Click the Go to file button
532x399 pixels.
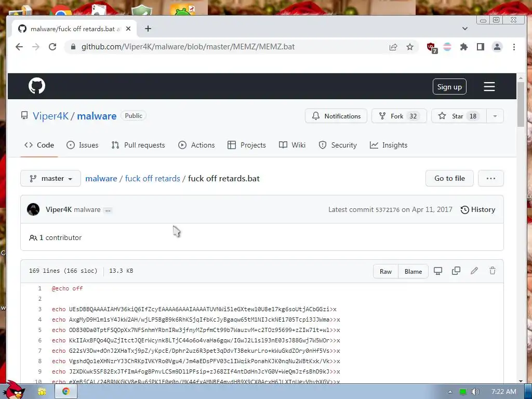pos(449,179)
